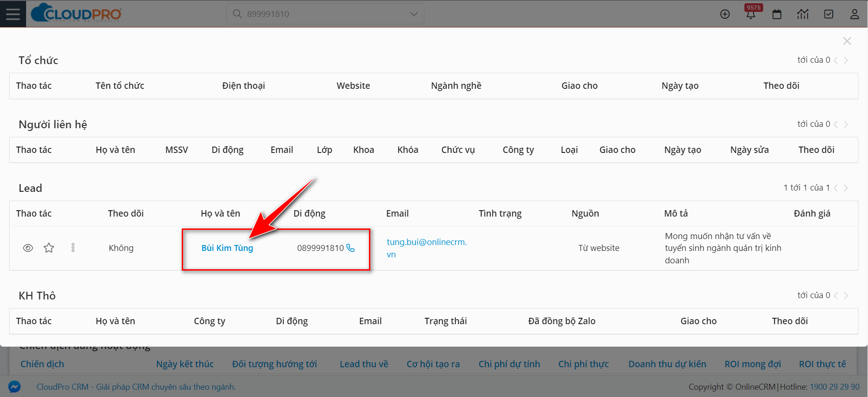
Task: Click Lead thu về header in background table
Action: click(364, 364)
